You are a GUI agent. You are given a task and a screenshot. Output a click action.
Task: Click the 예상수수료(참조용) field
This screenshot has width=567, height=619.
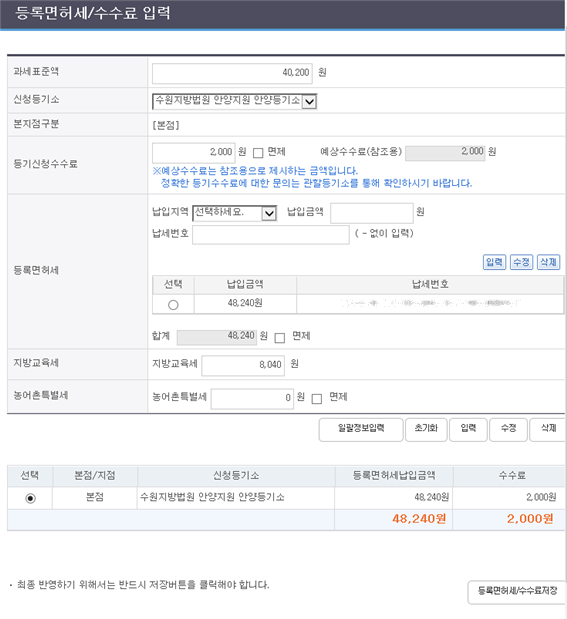tap(445, 153)
